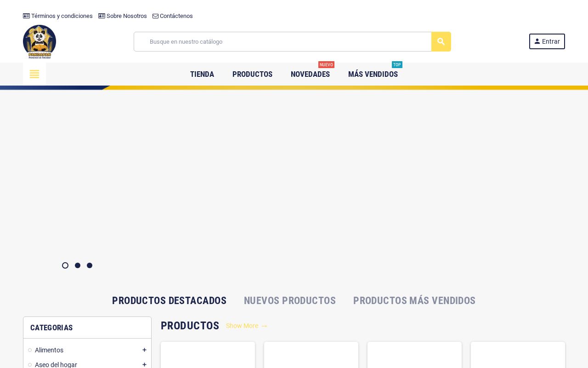Click the Pandapan logo
The width and height of the screenshot is (588, 368).
(40, 41)
